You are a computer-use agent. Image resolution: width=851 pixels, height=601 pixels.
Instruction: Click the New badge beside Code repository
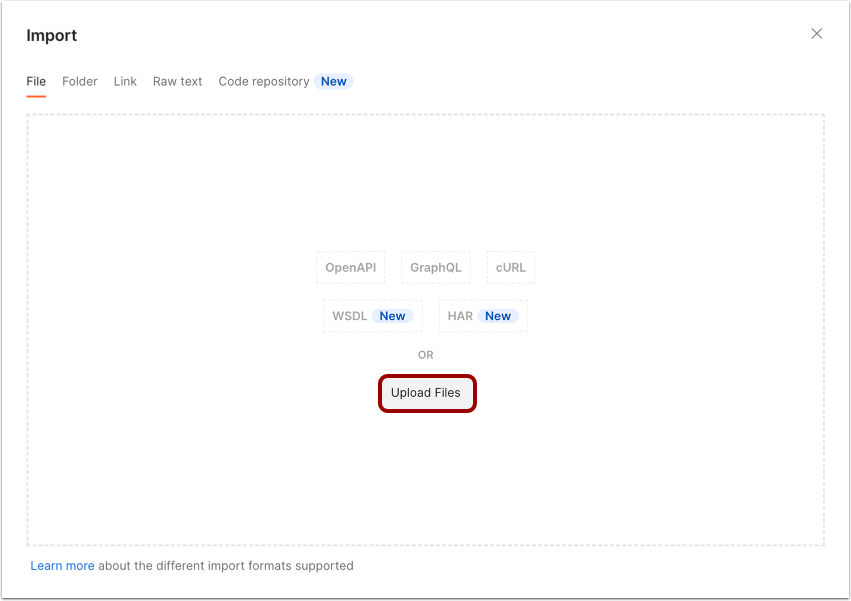coord(333,81)
